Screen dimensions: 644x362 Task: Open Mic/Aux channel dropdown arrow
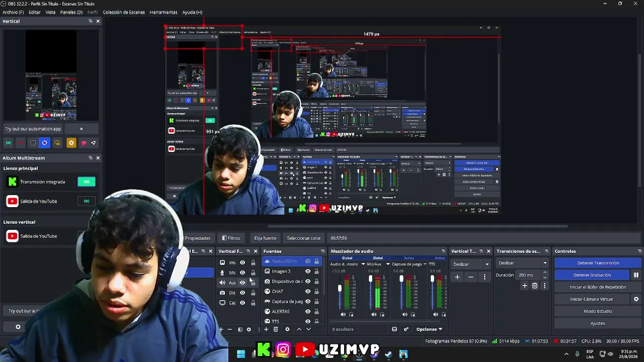click(x=388, y=264)
